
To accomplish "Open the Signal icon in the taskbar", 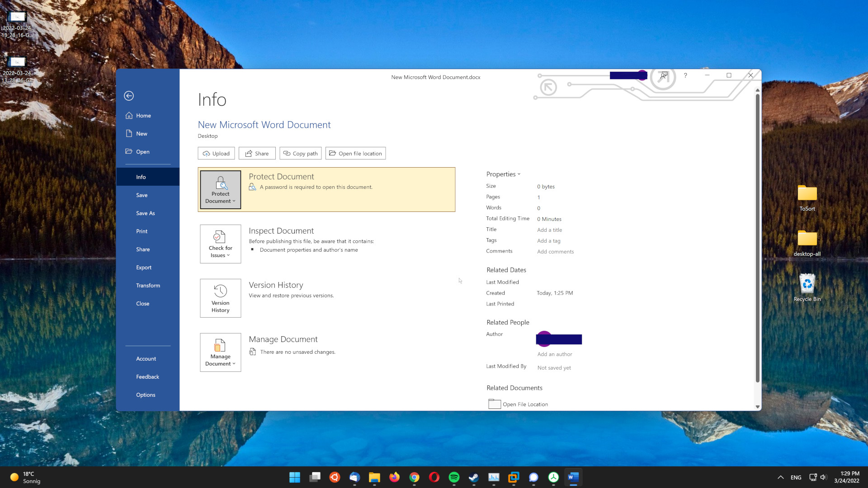I will coord(533,477).
